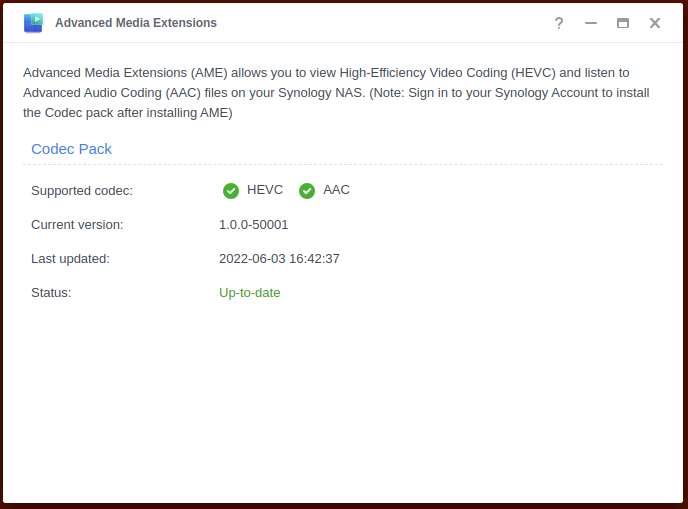Click the Supported codec label
This screenshot has height=509, width=688.
tap(82, 191)
